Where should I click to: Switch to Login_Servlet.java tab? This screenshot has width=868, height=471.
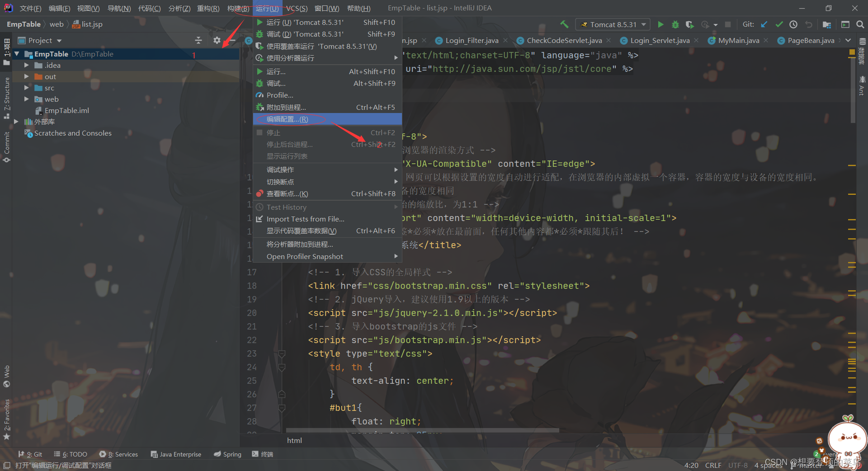(660, 41)
